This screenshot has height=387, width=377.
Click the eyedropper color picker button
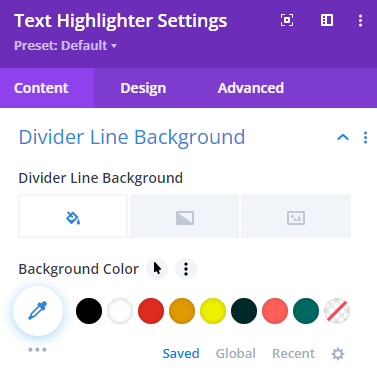point(38,311)
